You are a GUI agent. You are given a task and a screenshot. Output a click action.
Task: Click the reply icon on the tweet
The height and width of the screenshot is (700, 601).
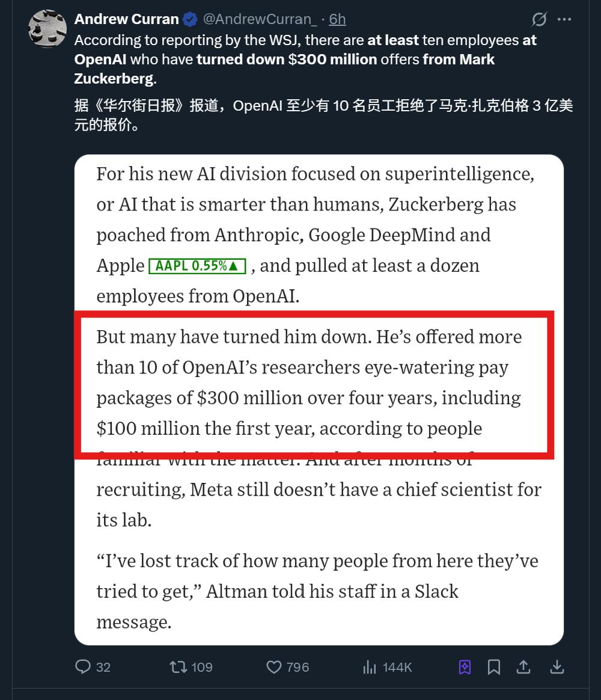[84, 667]
